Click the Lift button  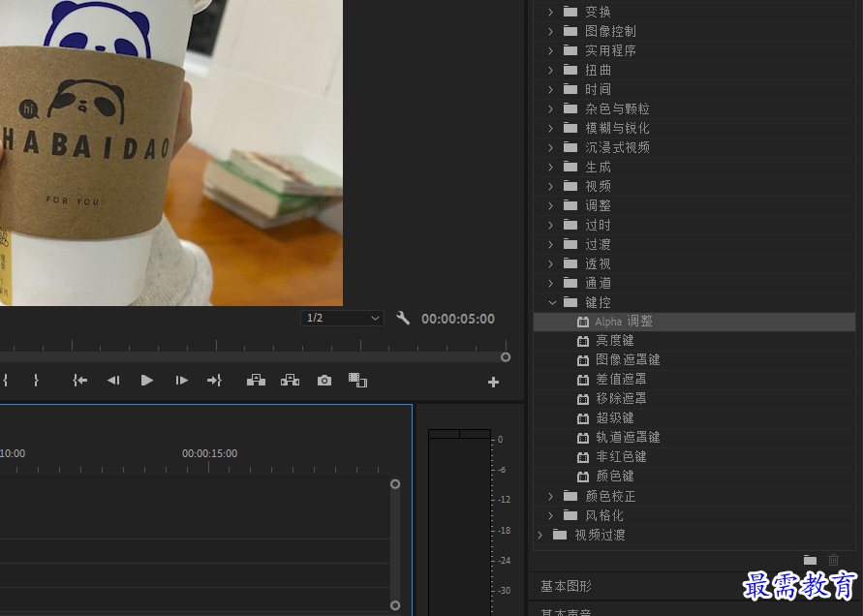(256, 380)
